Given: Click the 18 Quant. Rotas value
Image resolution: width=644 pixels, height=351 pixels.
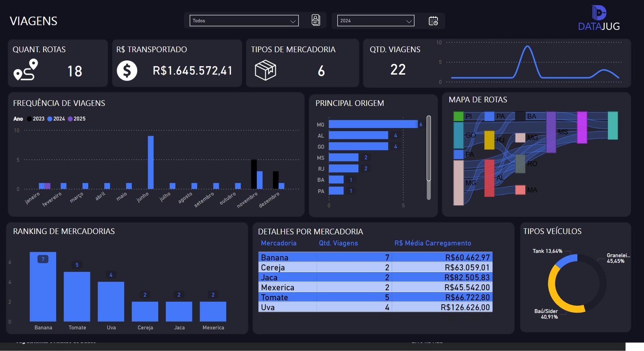Looking at the screenshot, I should tap(75, 71).
